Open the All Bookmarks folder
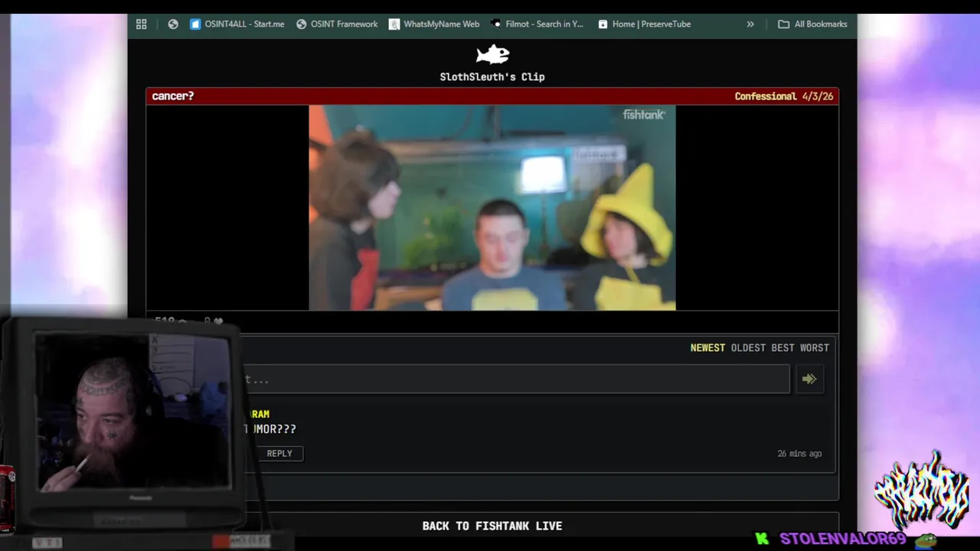Image resolution: width=980 pixels, height=551 pixels. [812, 24]
